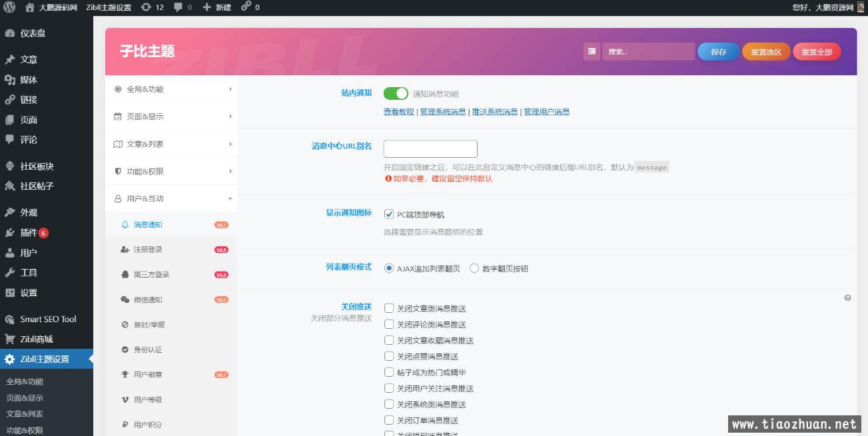Check 关闭用户关注消息推送
The image size is (868, 436).
click(x=389, y=388)
